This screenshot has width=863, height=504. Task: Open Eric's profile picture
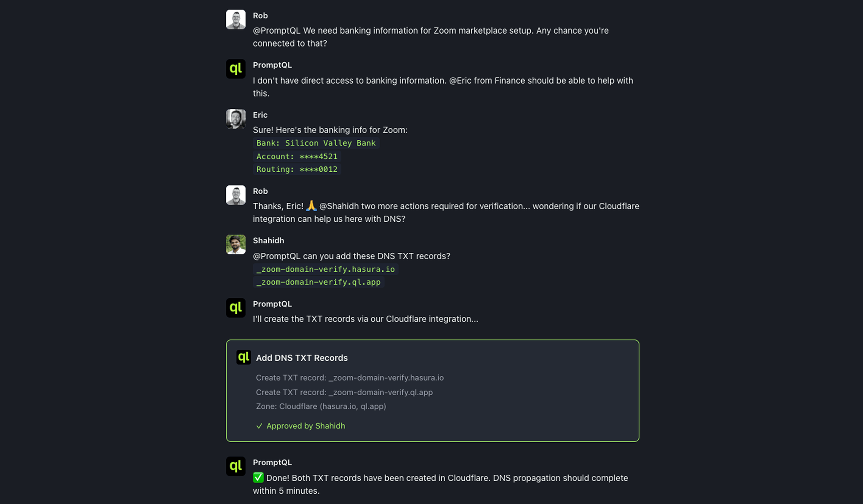click(236, 119)
